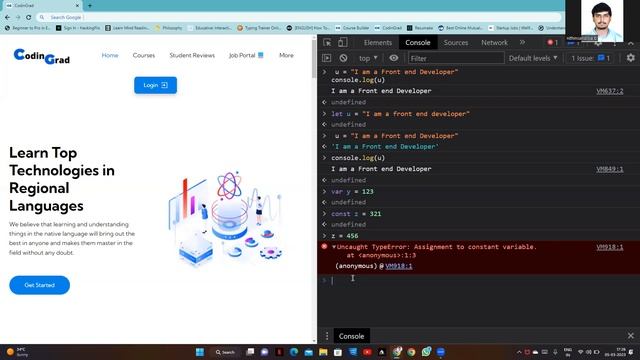Open the clock and date in the taskbar

pyautogui.click(x=615, y=352)
